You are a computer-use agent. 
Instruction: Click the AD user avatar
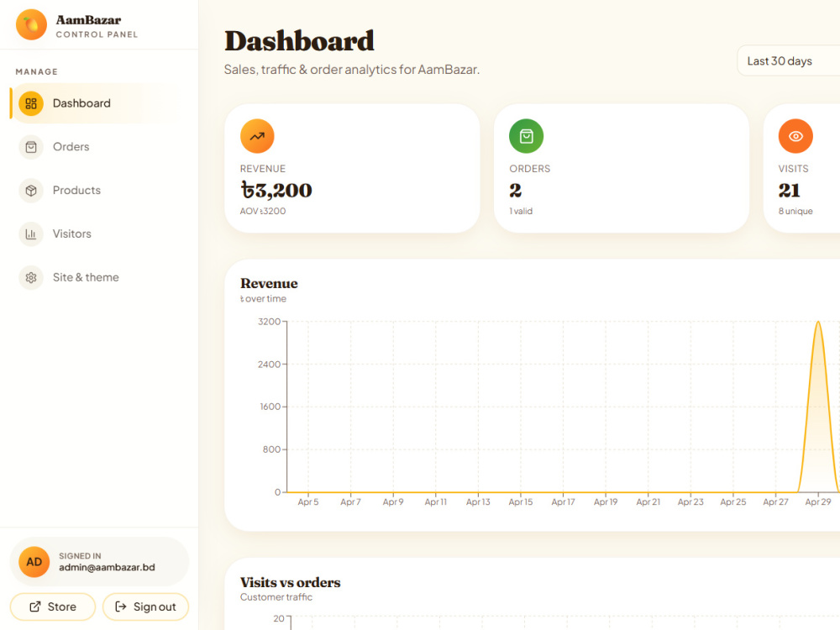coord(34,562)
